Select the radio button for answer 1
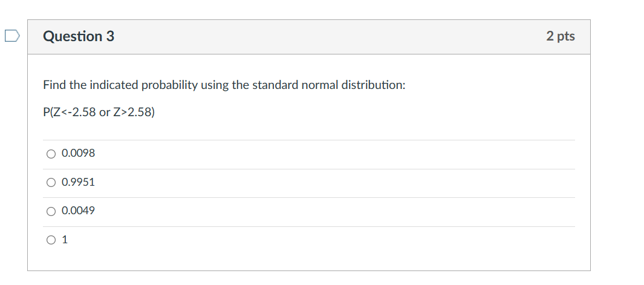Image resolution: width=644 pixels, height=285 pixels. click(x=51, y=240)
